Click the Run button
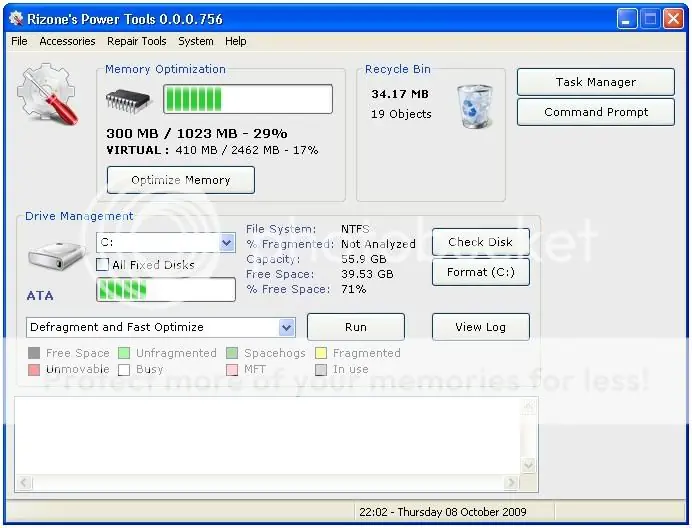Image resolution: width=692 pixels, height=528 pixels. tap(356, 327)
